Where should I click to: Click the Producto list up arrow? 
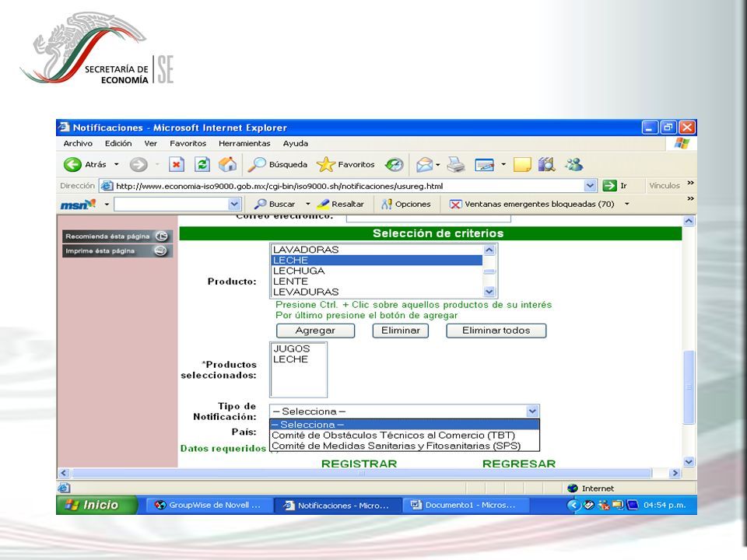[x=489, y=250]
